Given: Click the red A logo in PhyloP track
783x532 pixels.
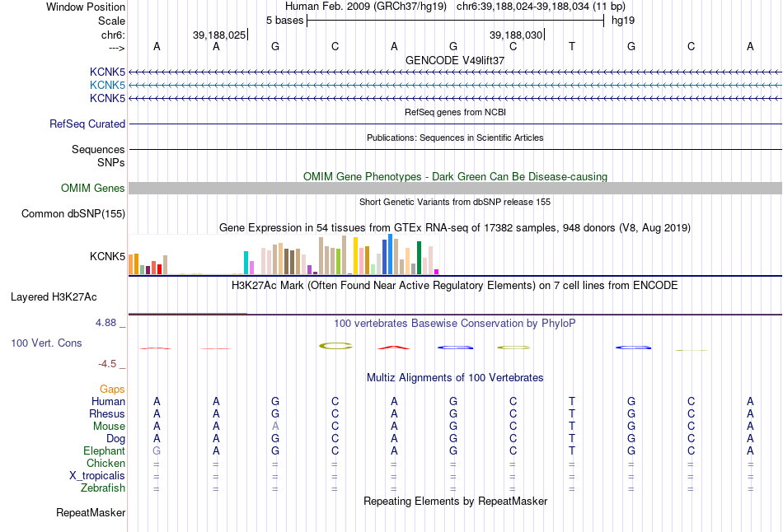Looking at the screenshot, I should [394, 348].
